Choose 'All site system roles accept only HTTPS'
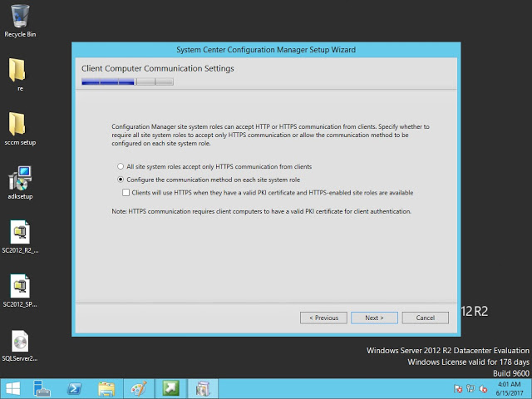This screenshot has height=399, width=532. tap(121, 166)
